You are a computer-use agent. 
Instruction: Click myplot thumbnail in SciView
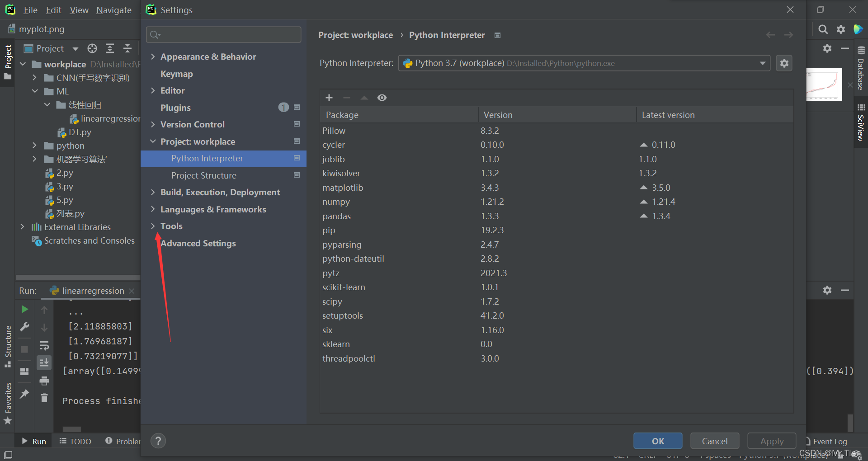coord(824,85)
